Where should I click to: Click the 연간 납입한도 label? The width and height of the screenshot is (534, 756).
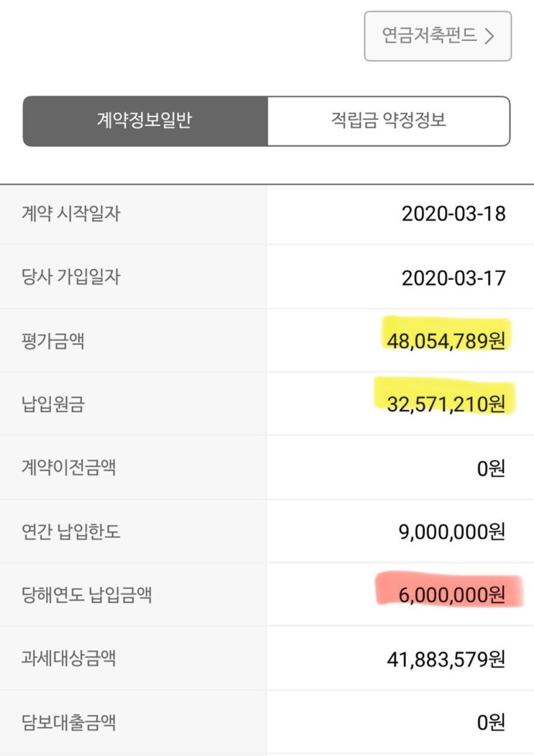click(70, 532)
